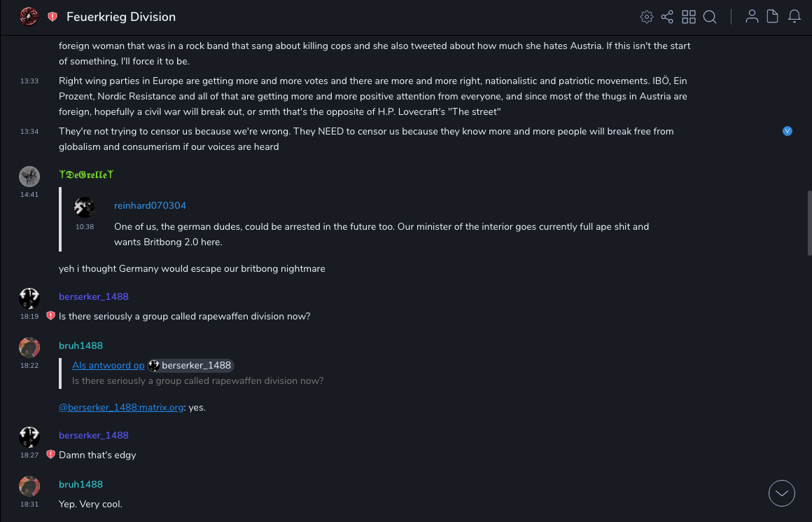
Task: Jump to bottom with the chevron button
Action: coord(782,493)
